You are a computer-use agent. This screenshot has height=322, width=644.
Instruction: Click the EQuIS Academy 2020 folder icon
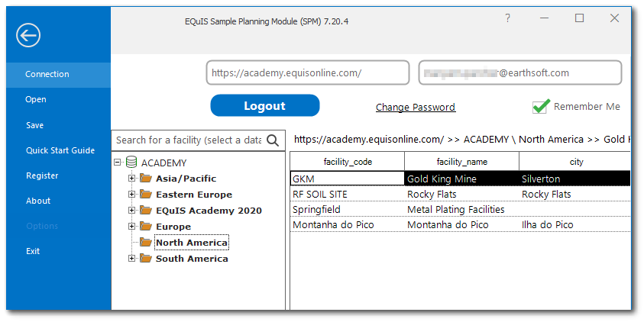tap(146, 210)
